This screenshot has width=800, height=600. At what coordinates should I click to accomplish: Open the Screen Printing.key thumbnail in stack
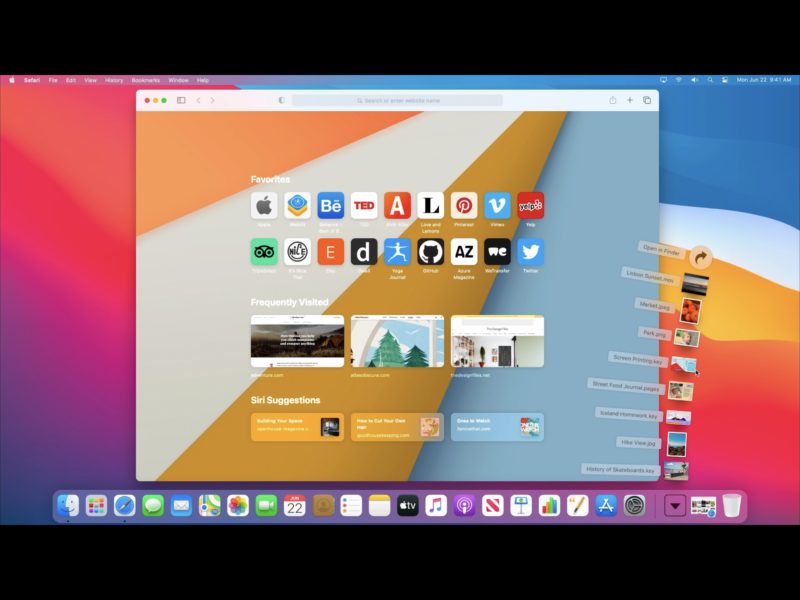684,365
